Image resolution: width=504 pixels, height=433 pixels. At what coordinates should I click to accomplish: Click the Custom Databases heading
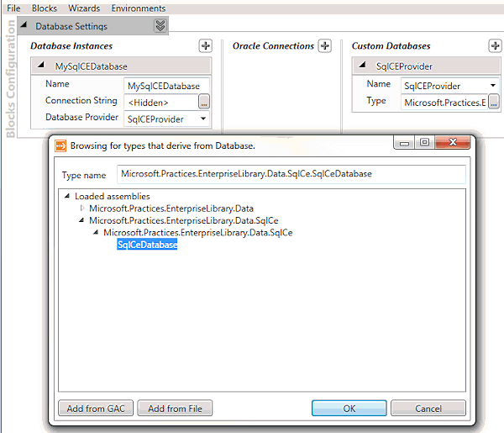pyautogui.click(x=391, y=46)
